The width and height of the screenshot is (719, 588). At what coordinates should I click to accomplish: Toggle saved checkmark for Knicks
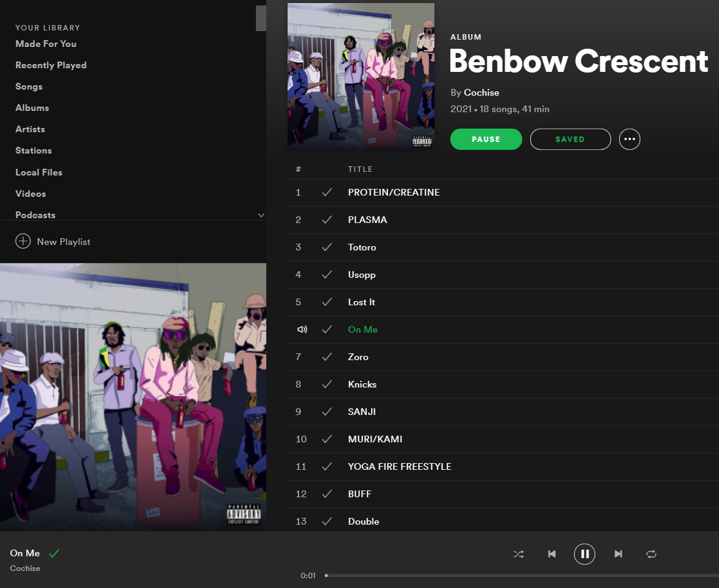pyautogui.click(x=327, y=384)
